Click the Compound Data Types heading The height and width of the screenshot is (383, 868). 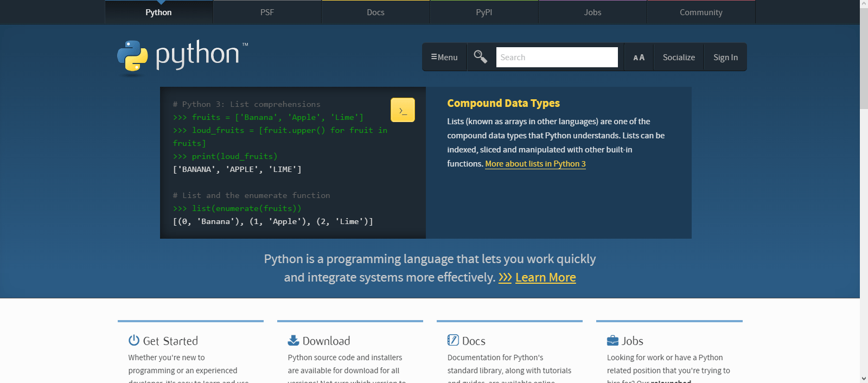coord(503,103)
